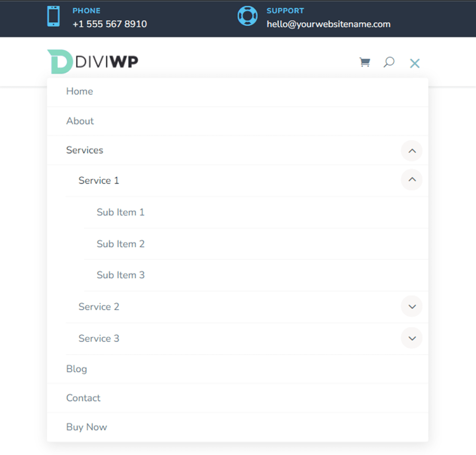Click the support lifebuoy icon
The image size is (476, 455).
(x=248, y=16)
